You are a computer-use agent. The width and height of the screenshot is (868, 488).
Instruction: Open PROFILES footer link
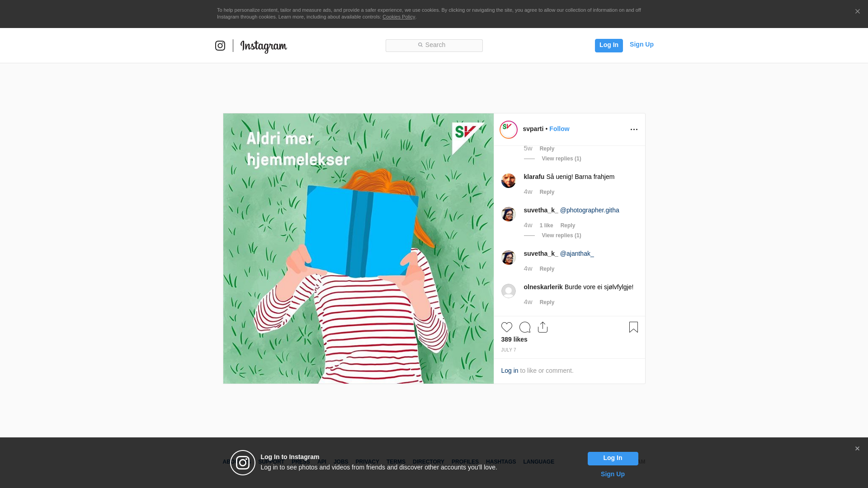pos(465,462)
